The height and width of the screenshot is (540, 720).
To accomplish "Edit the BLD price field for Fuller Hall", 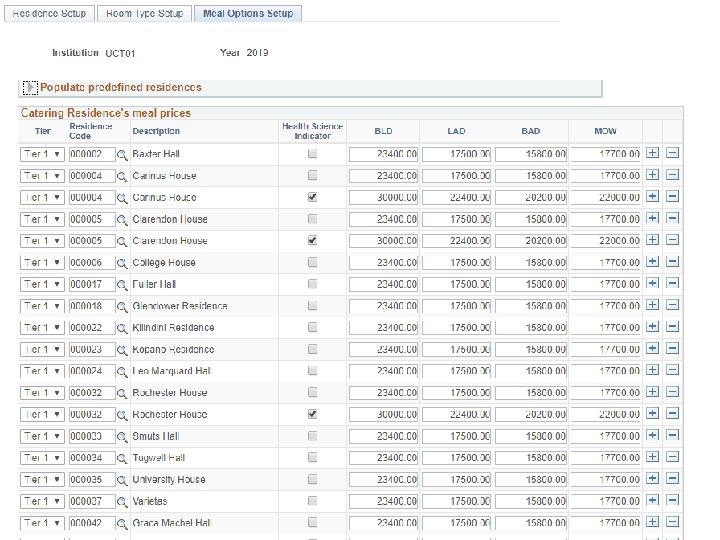I will click(x=383, y=284).
